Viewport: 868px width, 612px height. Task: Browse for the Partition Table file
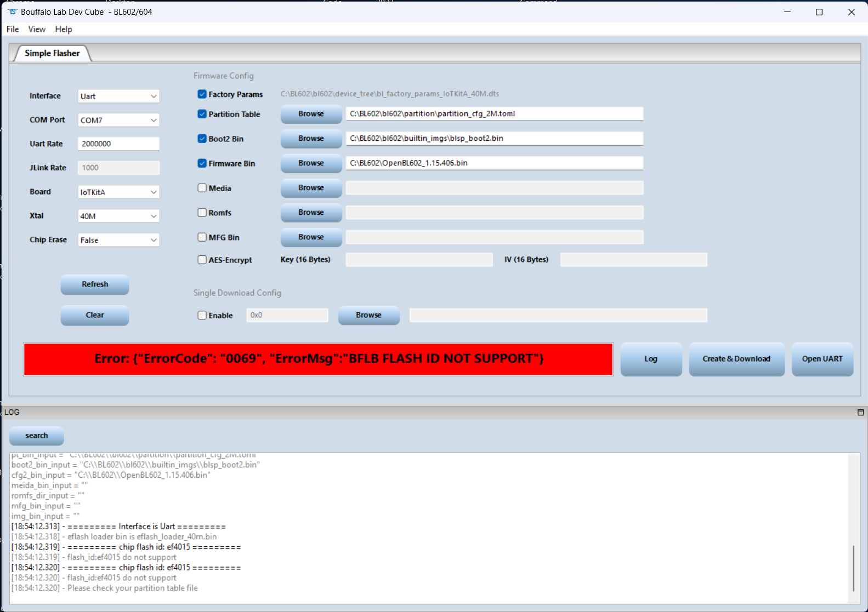click(311, 114)
